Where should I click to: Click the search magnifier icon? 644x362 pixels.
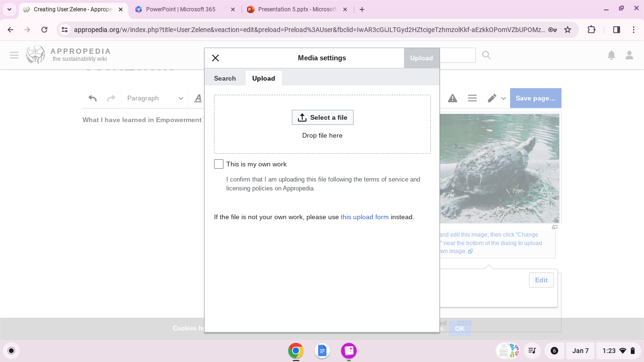pos(487,55)
